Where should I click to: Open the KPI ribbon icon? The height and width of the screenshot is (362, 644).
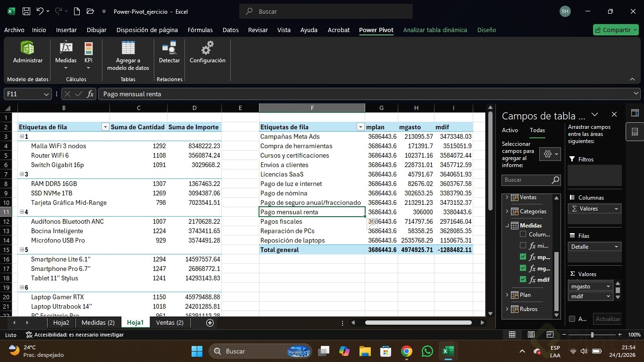(88, 52)
